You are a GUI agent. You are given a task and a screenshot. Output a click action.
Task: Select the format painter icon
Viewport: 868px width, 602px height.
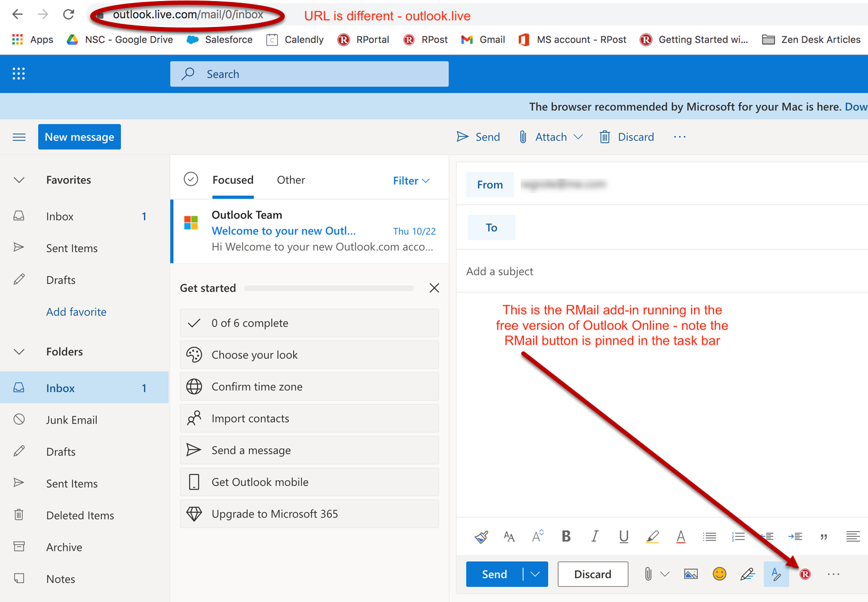[x=481, y=537]
